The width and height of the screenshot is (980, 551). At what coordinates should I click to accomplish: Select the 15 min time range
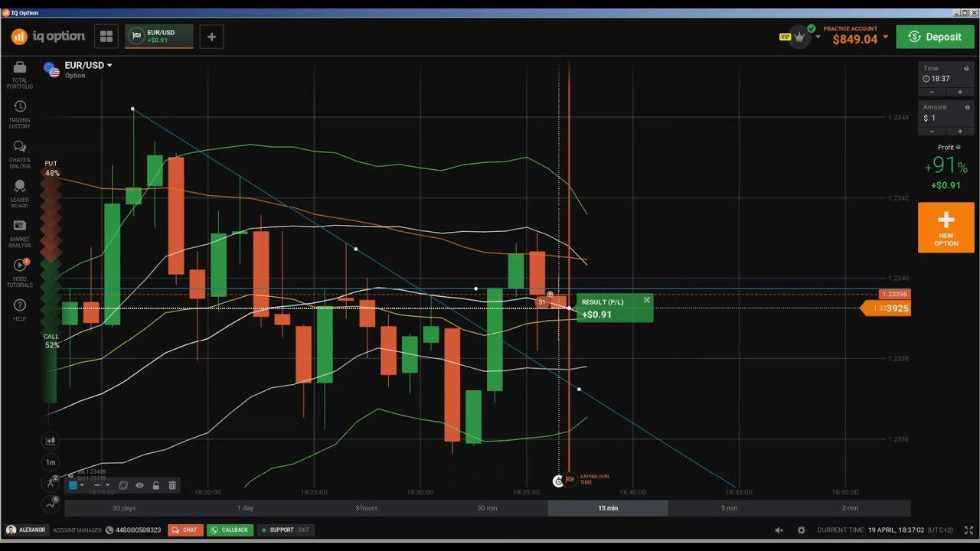point(608,508)
